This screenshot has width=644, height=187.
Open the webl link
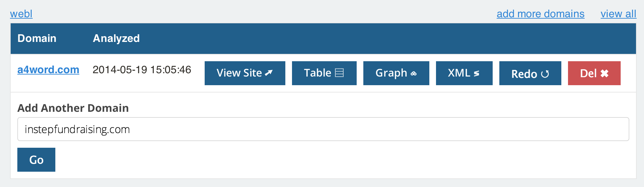click(21, 14)
